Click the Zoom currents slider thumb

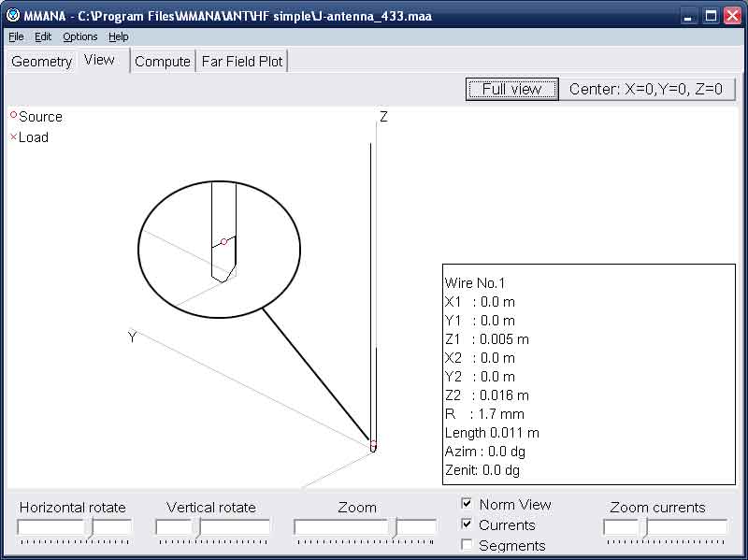coord(643,528)
